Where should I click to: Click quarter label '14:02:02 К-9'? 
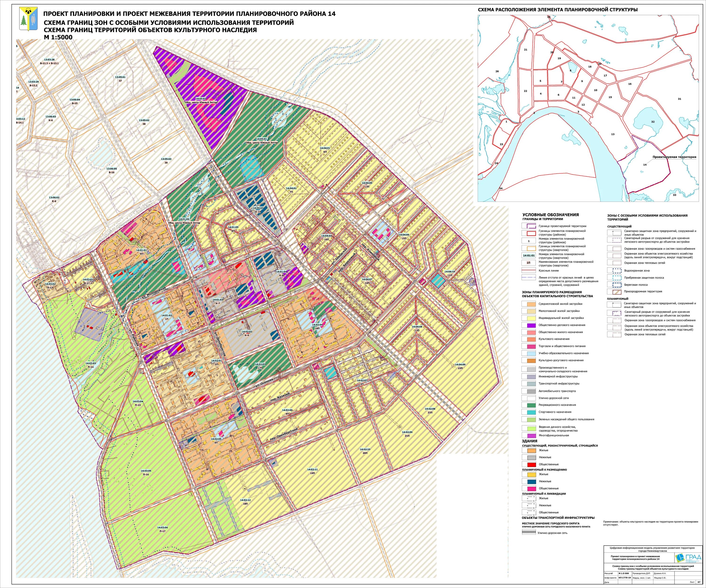(247, 333)
